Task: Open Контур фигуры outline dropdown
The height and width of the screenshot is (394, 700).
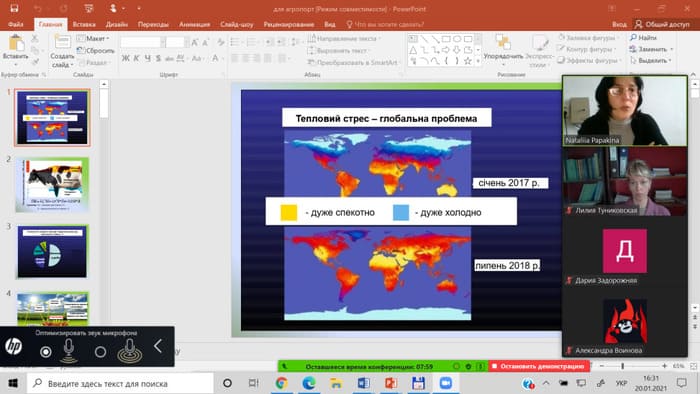Action: 587,49
